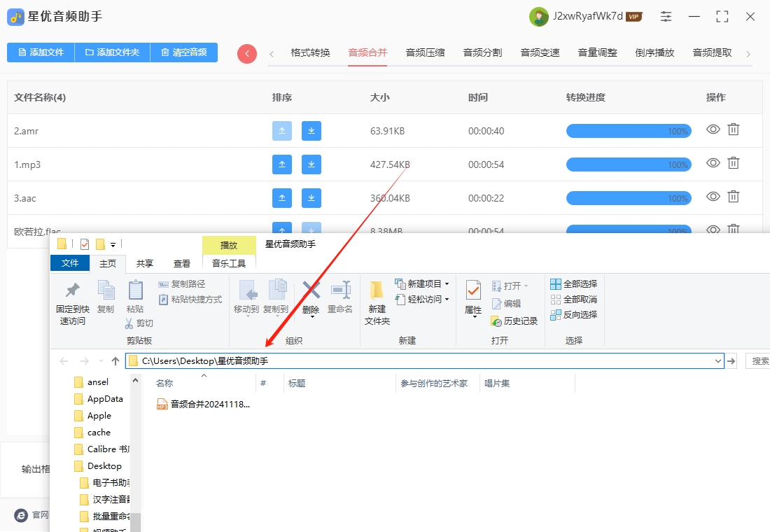The width and height of the screenshot is (770, 532).
Task: Preview 2.amr with the eye icon
Action: coord(713,129)
